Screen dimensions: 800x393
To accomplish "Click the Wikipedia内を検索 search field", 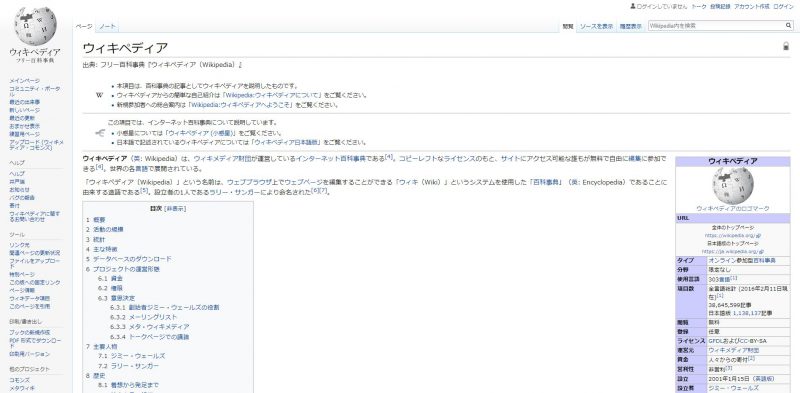I will [716, 26].
